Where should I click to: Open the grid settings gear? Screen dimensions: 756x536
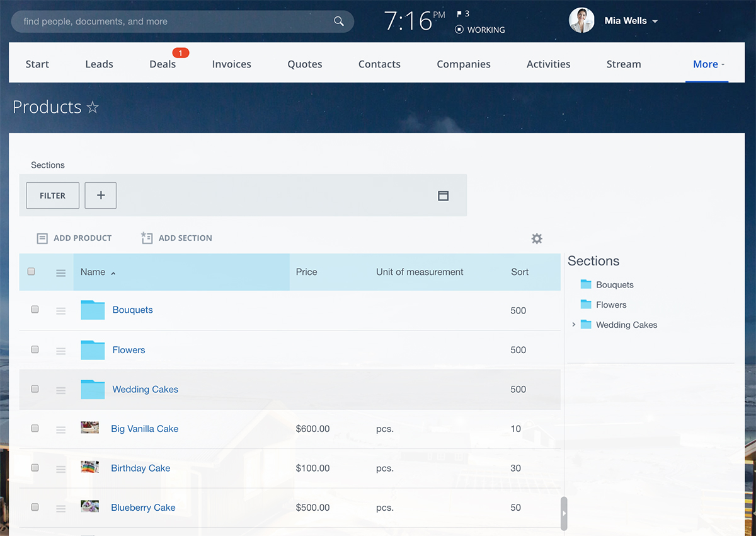tap(537, 238)
